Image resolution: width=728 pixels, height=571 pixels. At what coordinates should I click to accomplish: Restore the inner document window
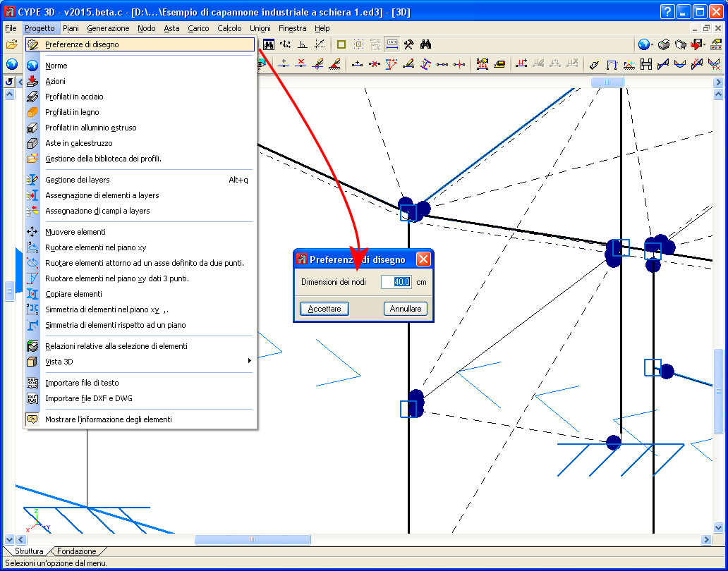706,28
